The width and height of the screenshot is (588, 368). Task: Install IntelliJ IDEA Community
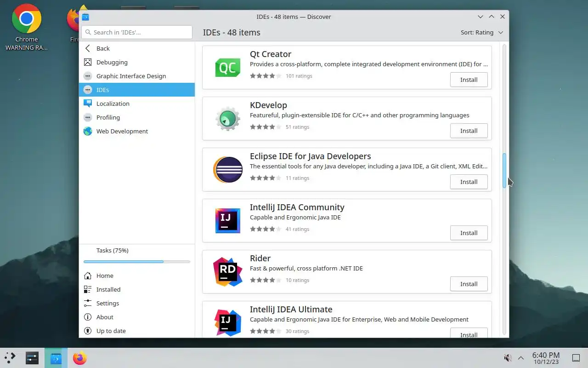(x=469, y=233)
